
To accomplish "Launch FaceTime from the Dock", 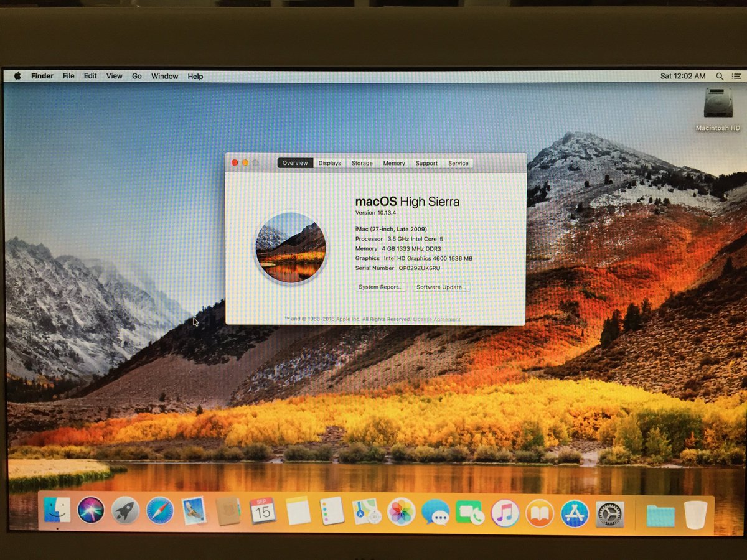I will pyautogui.click(x=469, y=513).
